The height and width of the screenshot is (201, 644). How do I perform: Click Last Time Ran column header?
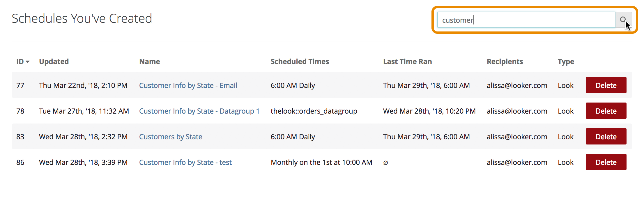[407, 62]
